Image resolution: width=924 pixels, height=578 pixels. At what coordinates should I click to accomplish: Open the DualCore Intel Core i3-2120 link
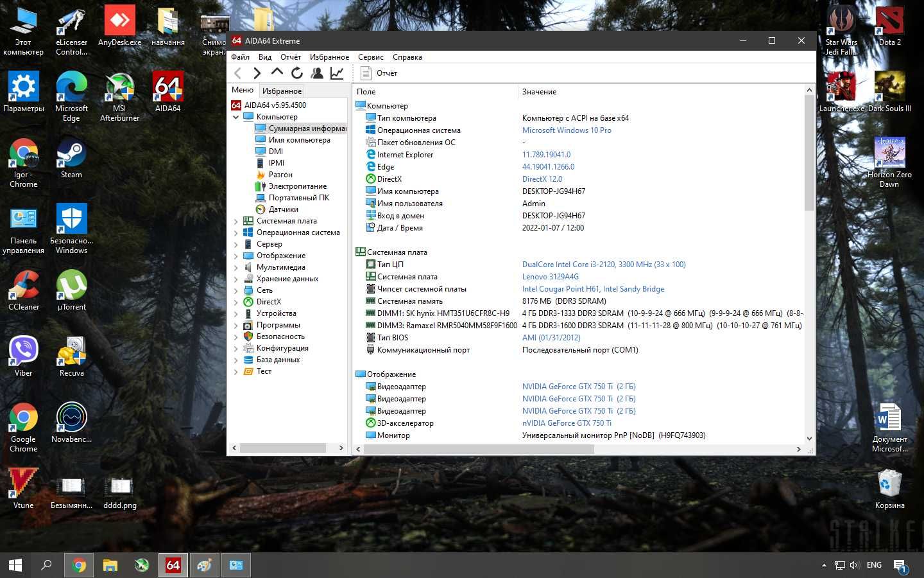(x=604, y=265)
